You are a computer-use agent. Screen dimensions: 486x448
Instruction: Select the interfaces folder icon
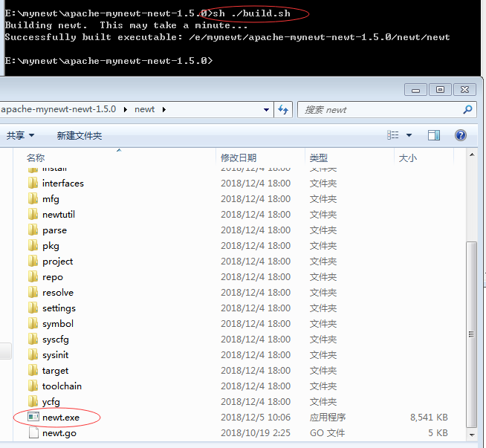tap(33, 183)
